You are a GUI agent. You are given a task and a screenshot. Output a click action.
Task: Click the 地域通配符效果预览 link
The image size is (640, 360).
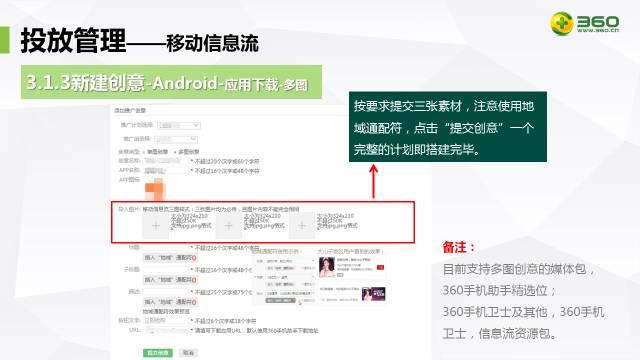(x=166, y=311)
